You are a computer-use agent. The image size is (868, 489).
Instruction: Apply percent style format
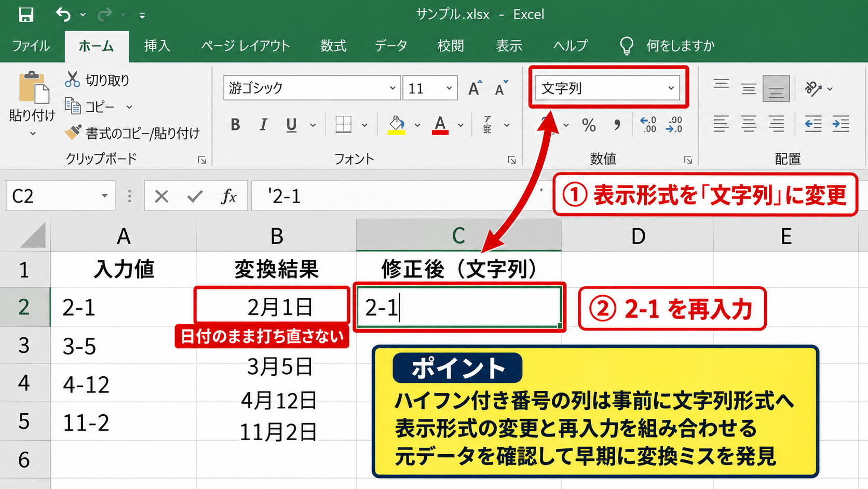(x=589, y=125)
